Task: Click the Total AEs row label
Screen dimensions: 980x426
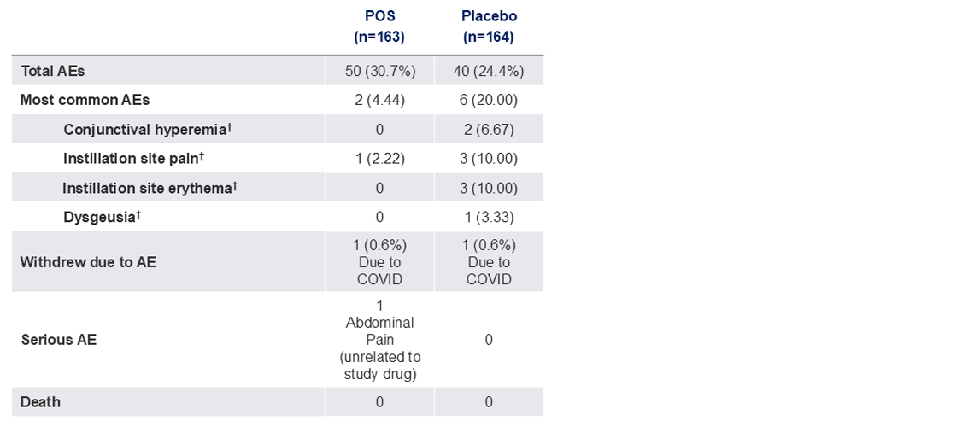Action: 53,71
